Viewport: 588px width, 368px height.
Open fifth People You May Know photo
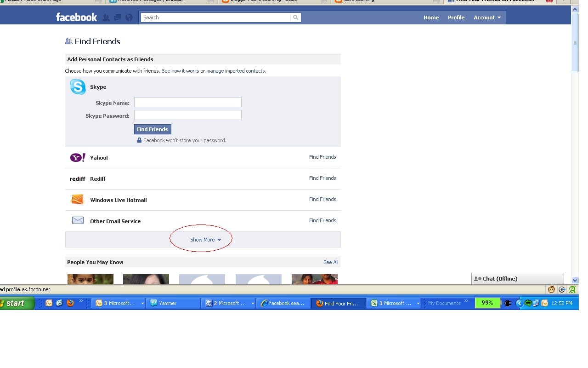[315, 279]
